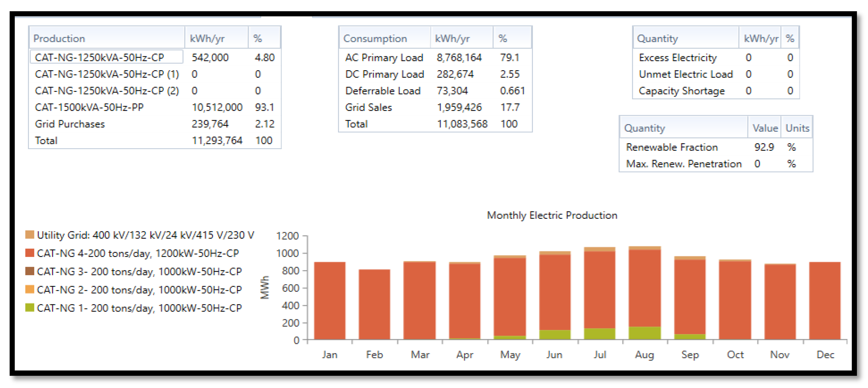Click the Renewable Fraction row
The width and height of the screenshot is (868, 388).
point(672,147)
